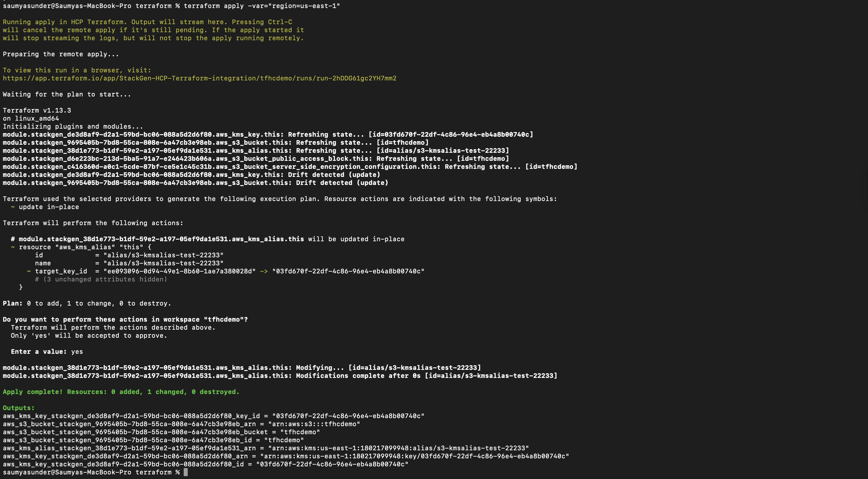868x479 pixels.
Task: Click the 'Do you want to perform these actions' question
Action: click(125, 319)
